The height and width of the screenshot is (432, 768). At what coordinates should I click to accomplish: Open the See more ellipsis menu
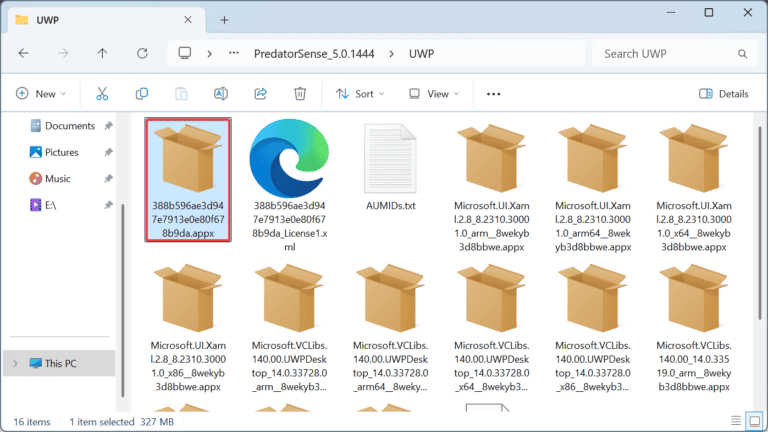click(x=493, y=94)
